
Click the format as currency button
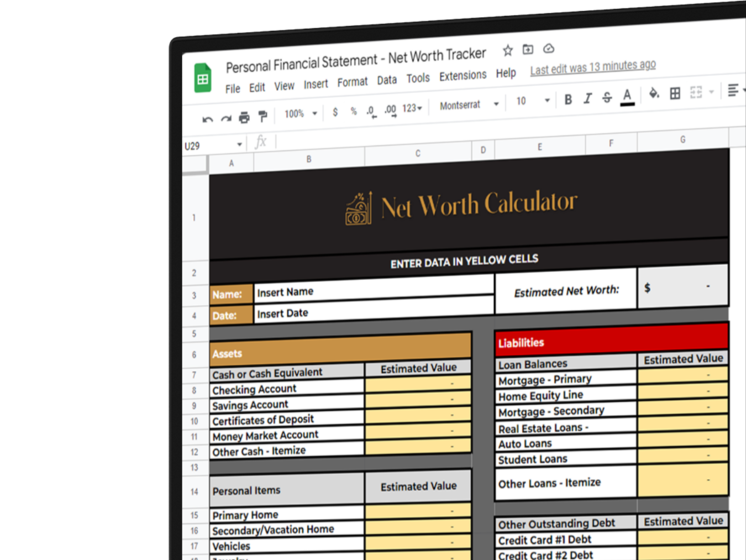coord(335,112)
